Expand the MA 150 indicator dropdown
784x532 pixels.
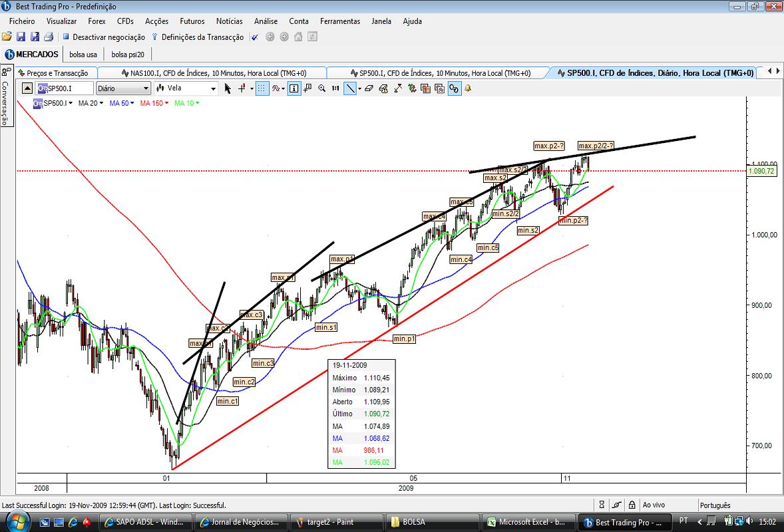tap(166, 103)
